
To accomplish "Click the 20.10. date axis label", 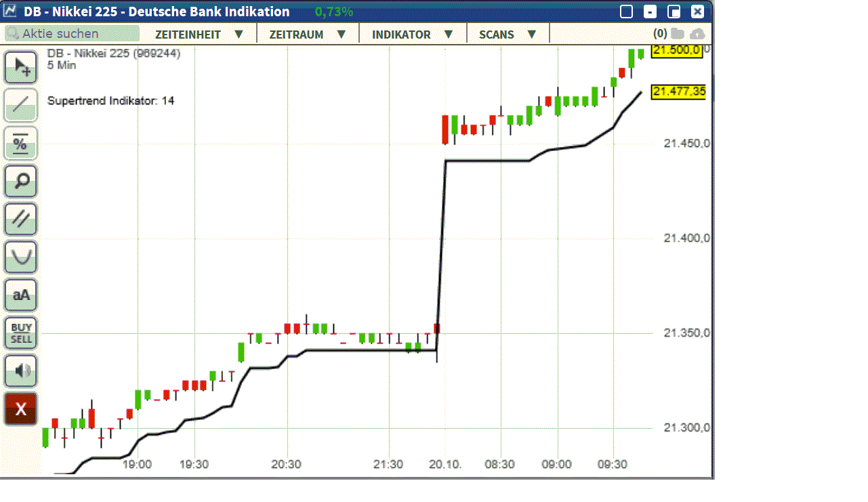I will 445,465.
